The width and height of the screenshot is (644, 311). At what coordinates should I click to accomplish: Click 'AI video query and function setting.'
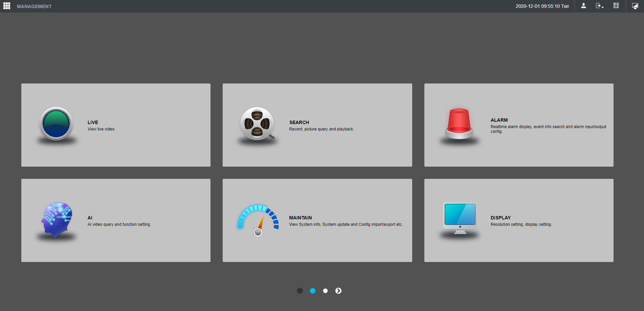(x=119, y=224)
